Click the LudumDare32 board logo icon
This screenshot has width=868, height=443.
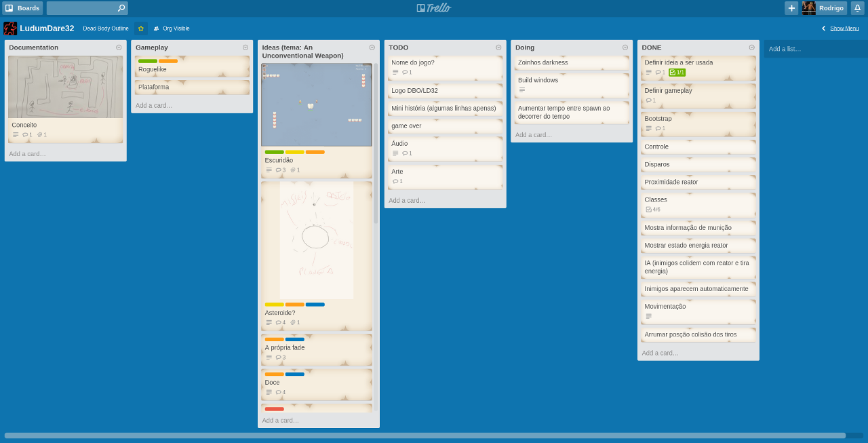coord(10,28)
